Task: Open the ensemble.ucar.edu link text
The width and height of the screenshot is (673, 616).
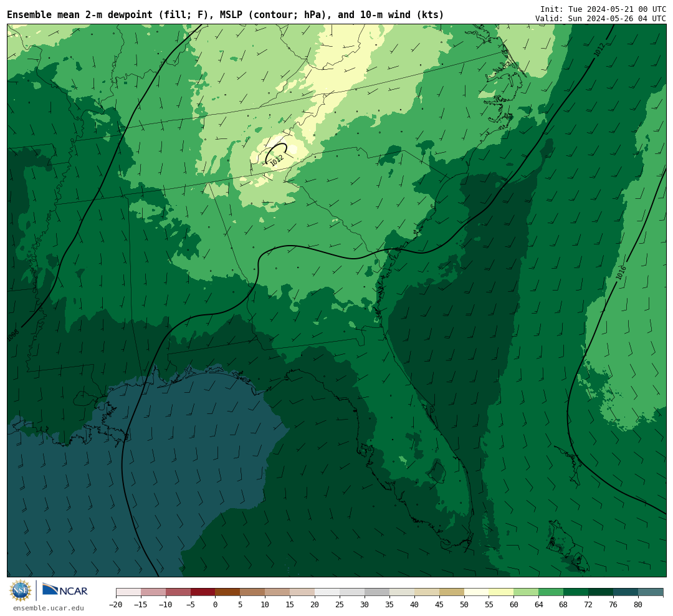Action: tap(49, 608)
